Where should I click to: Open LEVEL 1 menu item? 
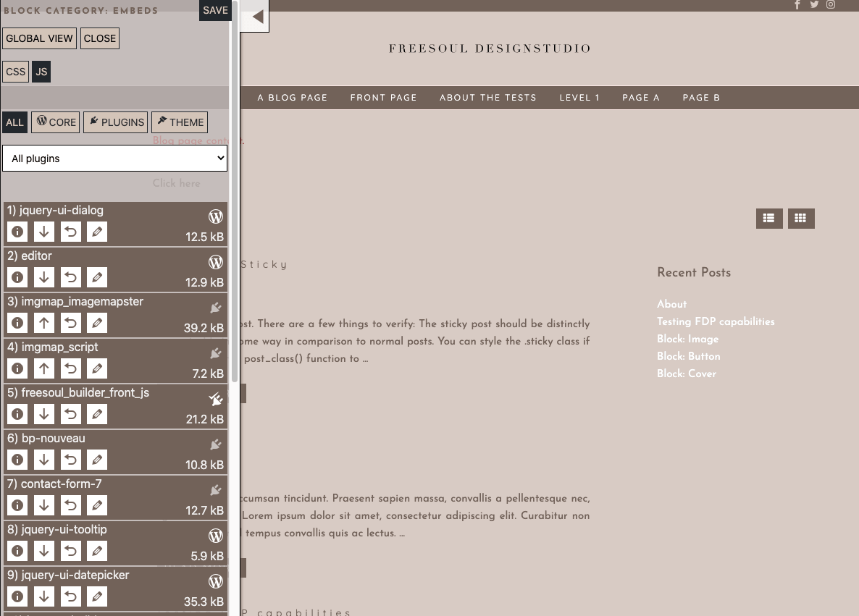[579, 98]
